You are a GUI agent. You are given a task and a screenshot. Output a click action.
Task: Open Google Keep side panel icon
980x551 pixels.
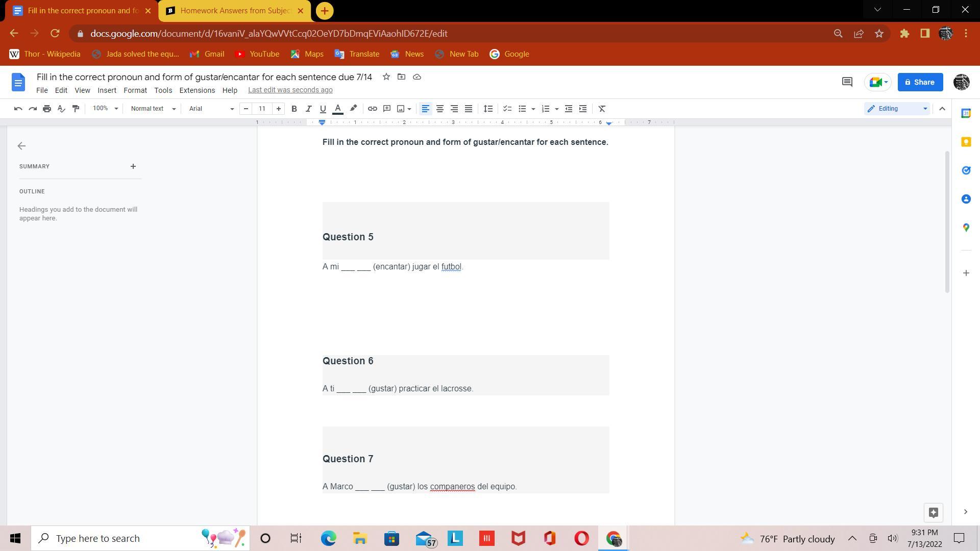pyautogui.click(x=966, y=142)
